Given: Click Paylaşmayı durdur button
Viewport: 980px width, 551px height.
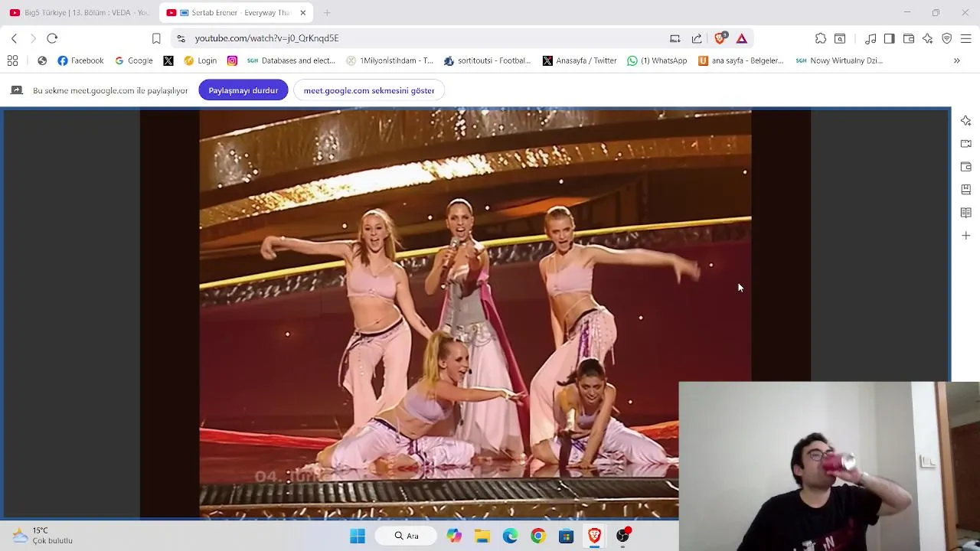Looking at the screenshot, I should point(243,90).
